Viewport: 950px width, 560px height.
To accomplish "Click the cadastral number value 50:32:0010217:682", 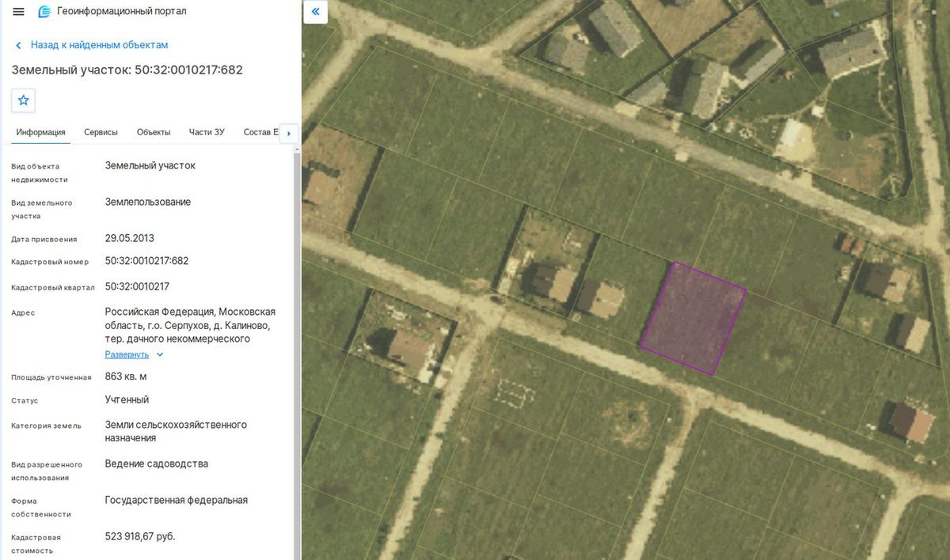I will click(146, 261).
